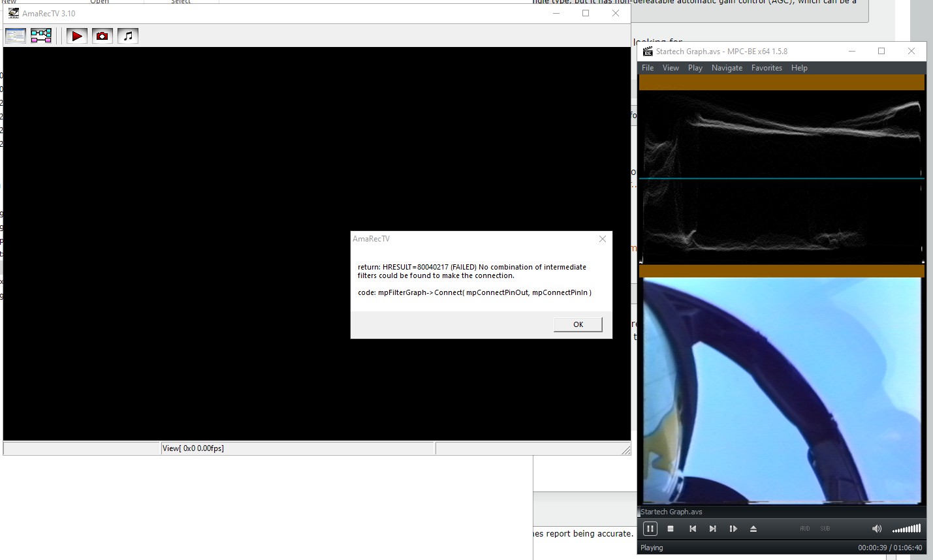This screenshot has height=560, width=933.
Task: Click the 'Startech Graph.avs' filename label
Action: tap(672, 512)
